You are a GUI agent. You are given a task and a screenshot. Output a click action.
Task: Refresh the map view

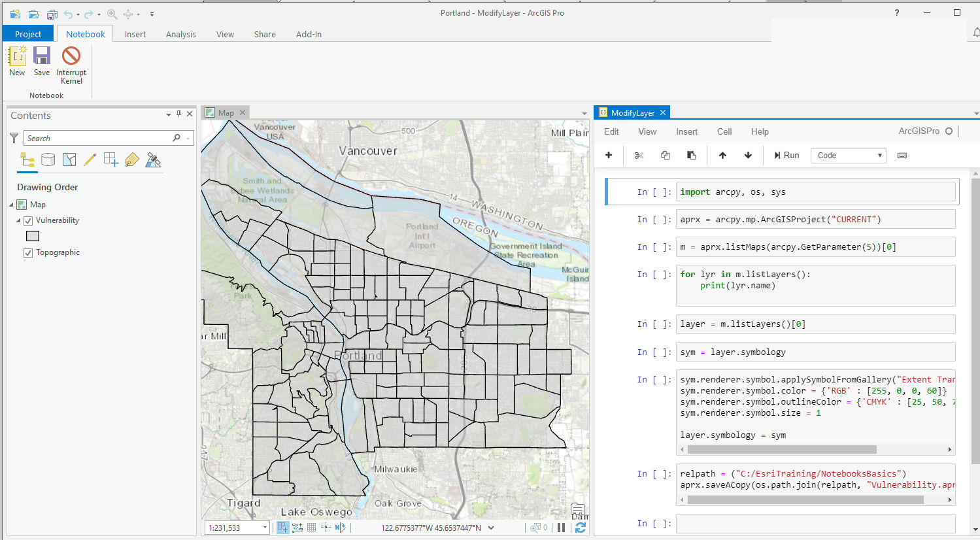580,528
